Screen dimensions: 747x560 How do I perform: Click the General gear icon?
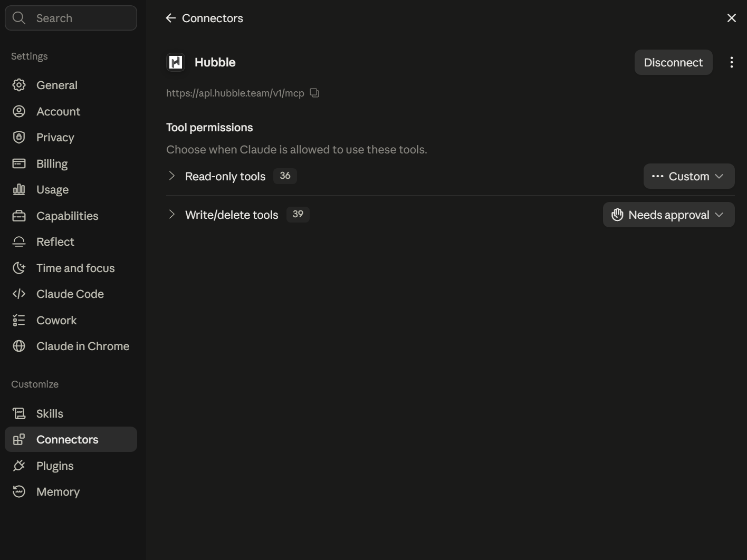pos(19,85)
